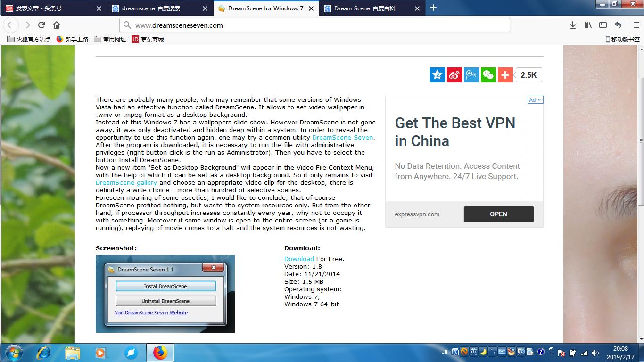Open the help icon on the language bar
Viewport: 644px width, 362px height.
tap(541, 352)
